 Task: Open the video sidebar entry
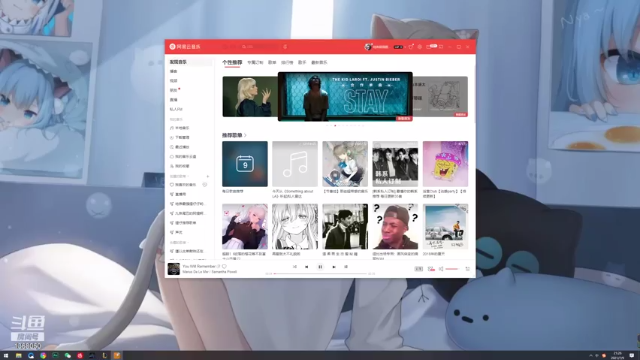pos(173,81)
